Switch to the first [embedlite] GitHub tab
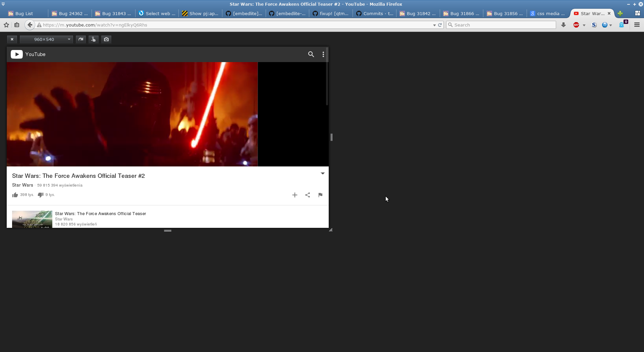Screen dimensions: 644x352 point(244,13)
